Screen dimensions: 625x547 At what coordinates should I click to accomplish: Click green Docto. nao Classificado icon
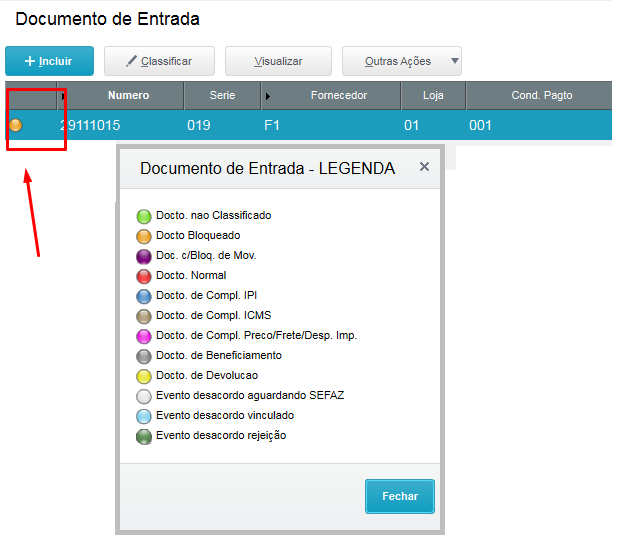(x=144, y=216)
